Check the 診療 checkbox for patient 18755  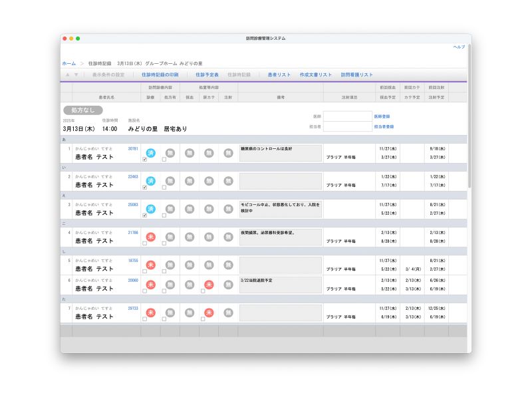point(144,271)
